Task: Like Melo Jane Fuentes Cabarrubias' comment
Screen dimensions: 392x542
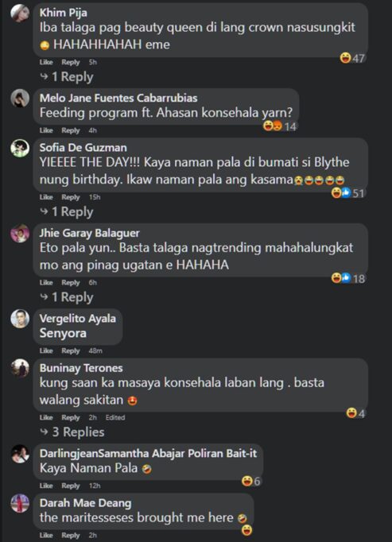Action: tap(46, 130)
